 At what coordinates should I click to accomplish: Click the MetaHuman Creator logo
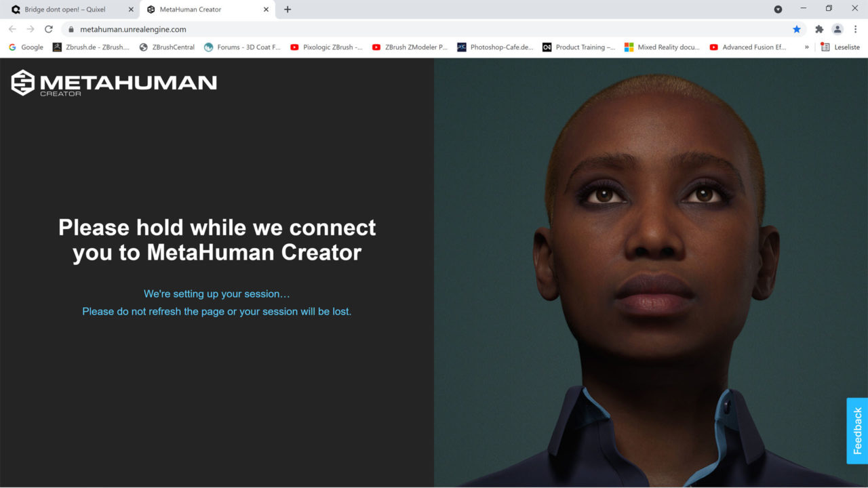coord(114,83)
